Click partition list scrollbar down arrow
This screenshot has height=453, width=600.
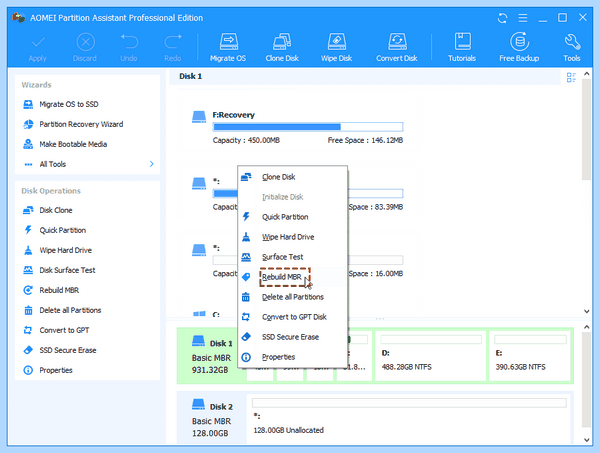[x=586, y=311]
